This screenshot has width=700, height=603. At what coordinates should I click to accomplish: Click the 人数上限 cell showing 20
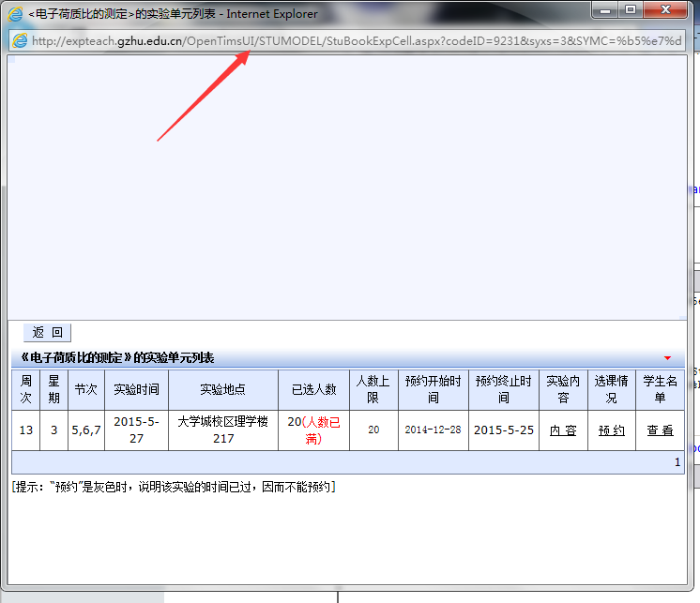373,430
